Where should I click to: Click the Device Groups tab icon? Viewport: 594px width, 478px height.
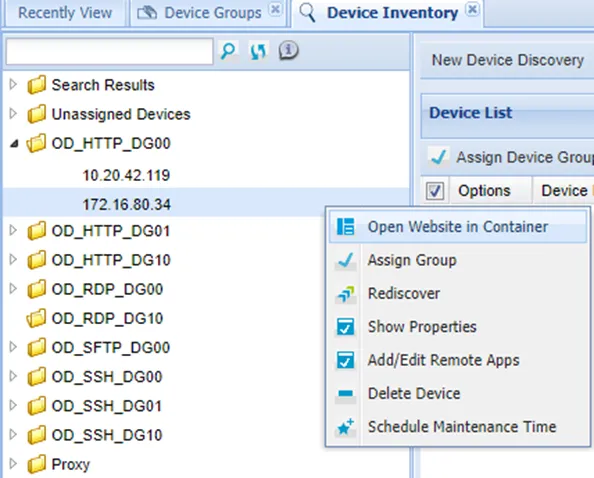(x=147, y=13)
